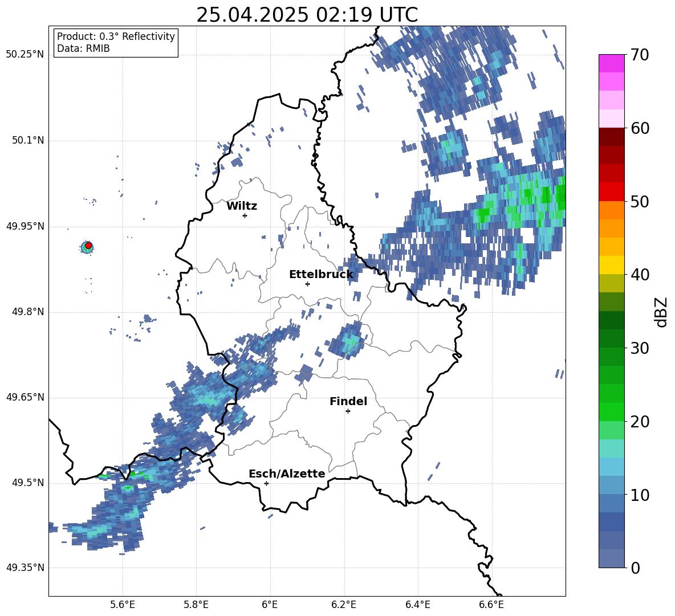
Task: Click the 6°E longitude label
Action: [x=270, y=605]
